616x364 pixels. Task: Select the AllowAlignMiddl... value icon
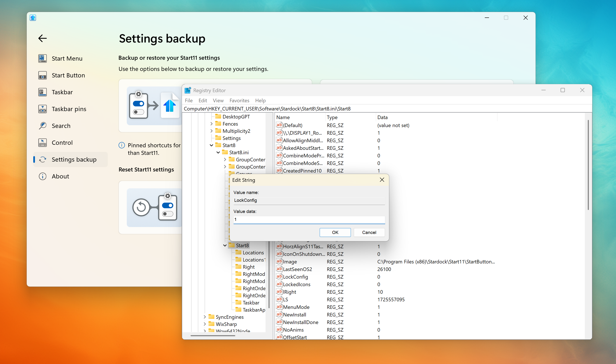click(279, 140)
